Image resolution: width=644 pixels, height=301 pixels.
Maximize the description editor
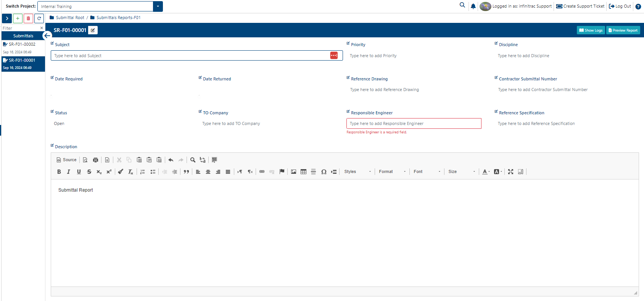coord(510,172)
